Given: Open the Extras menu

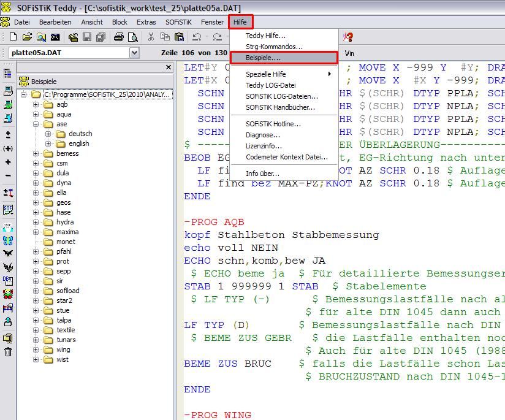Looking at the screenshot, I should click(x=146, y=22).
